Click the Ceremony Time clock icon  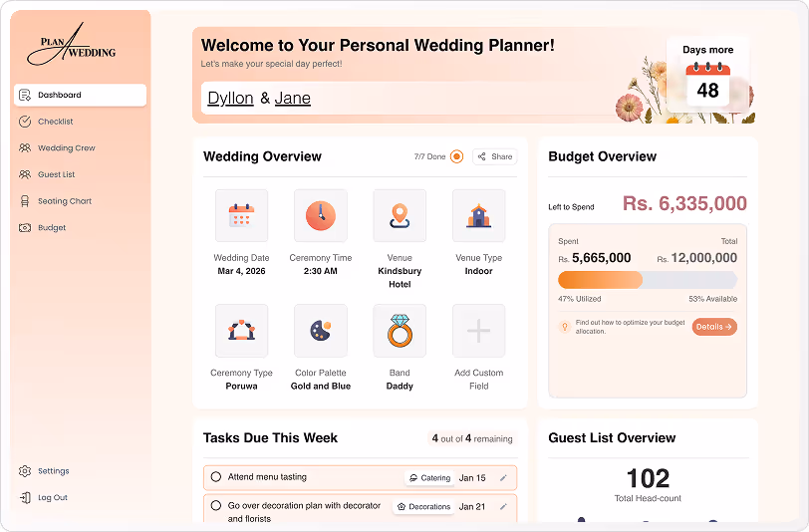[x=321, y=215]
